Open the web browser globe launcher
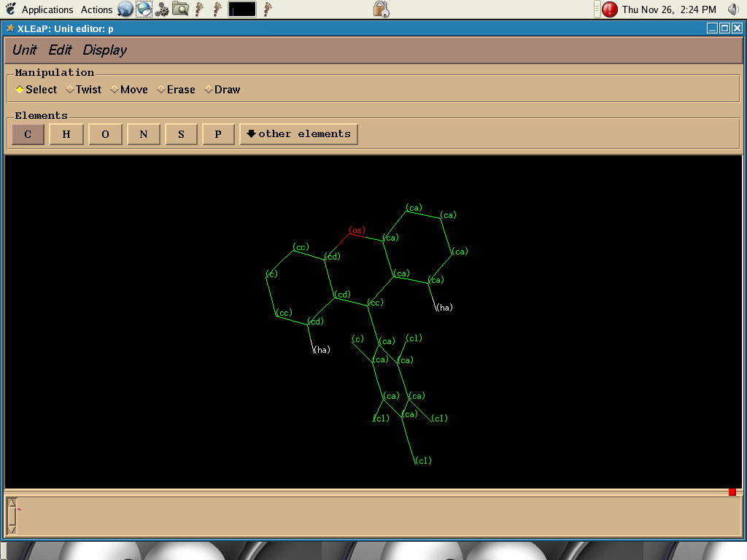The image size is (747, 560). click(x=125, y=9)
